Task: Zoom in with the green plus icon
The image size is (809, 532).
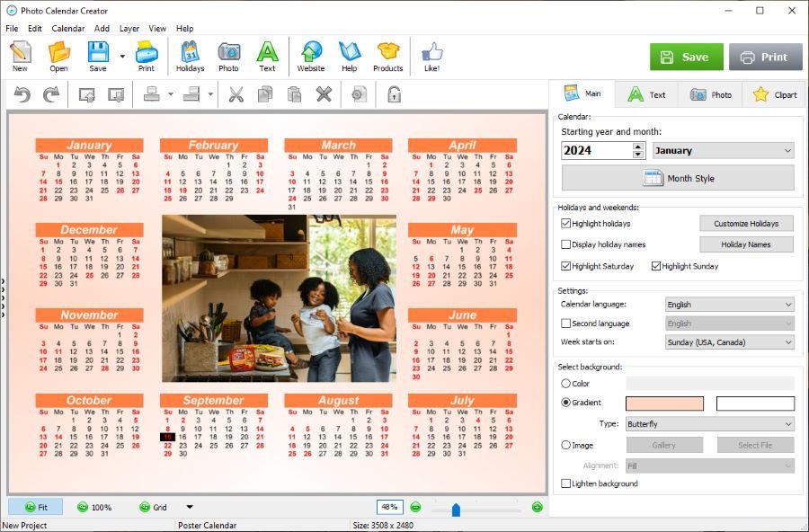Action: [538, 507]
